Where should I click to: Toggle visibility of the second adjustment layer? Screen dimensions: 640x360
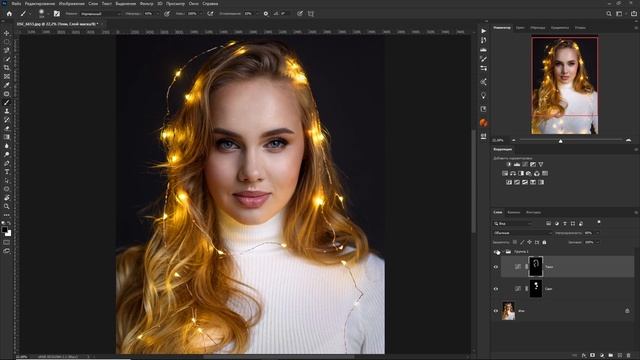pyautogui.click(x=496, y=289)
